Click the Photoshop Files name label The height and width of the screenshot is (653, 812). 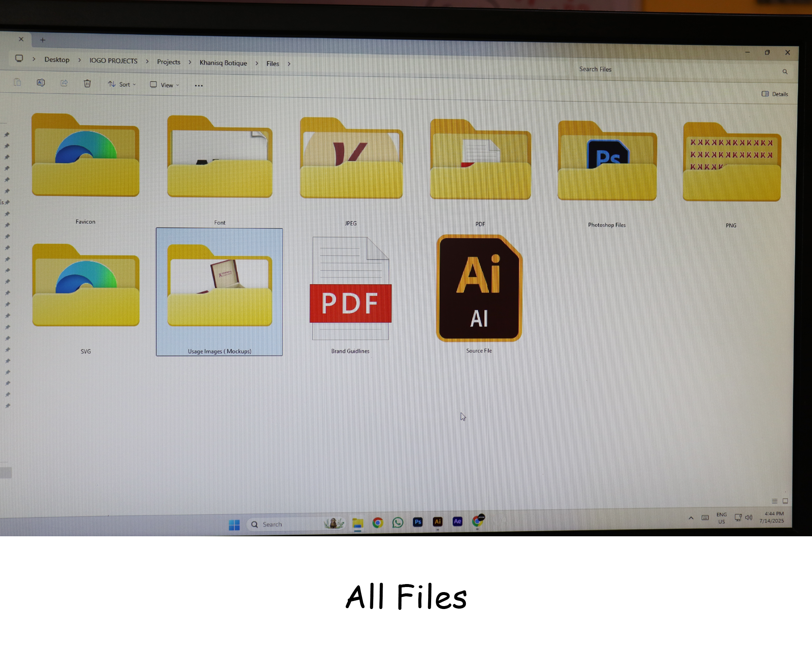tap(607, 225)
